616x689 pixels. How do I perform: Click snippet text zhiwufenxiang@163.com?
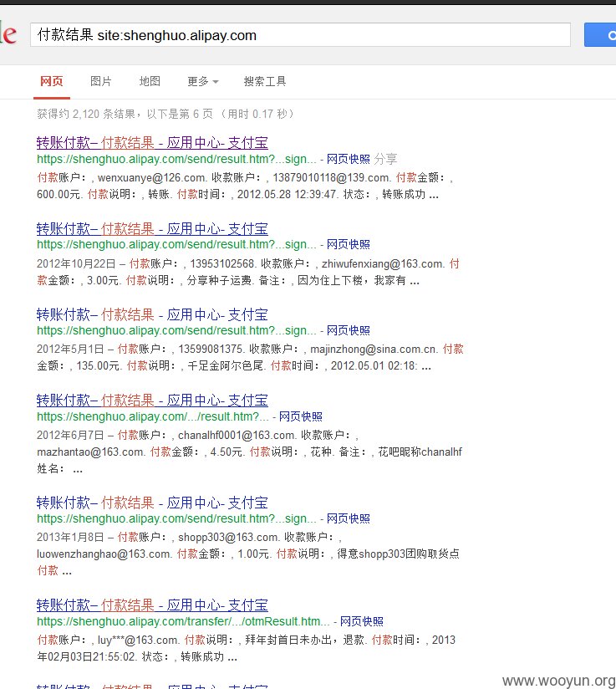tap(383, 263)
